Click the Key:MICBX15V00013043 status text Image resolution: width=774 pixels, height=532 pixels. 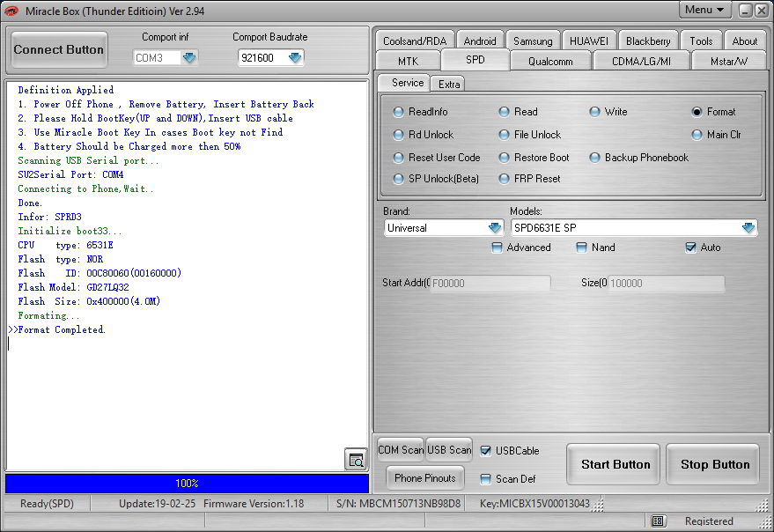pyautogui.click(x=534, y=503)
